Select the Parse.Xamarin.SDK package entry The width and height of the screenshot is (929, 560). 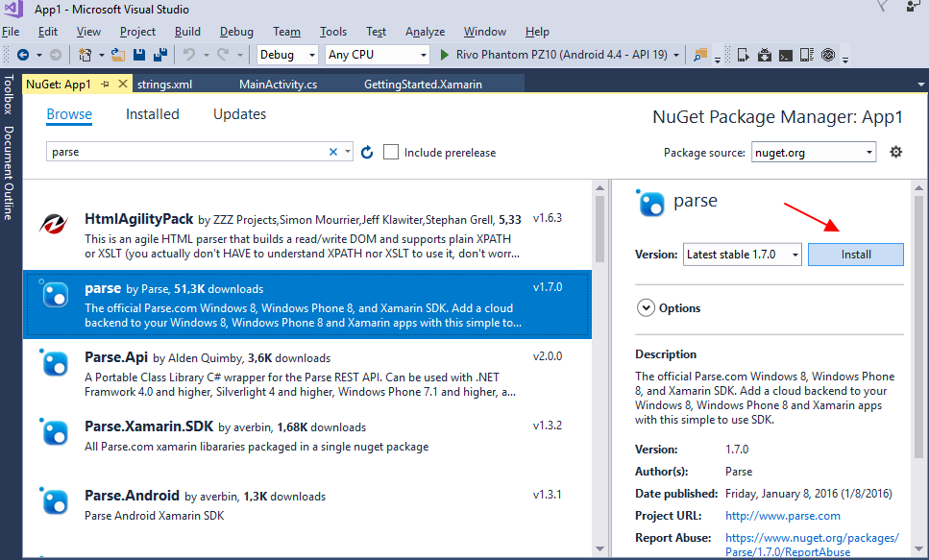pos(306,435)
